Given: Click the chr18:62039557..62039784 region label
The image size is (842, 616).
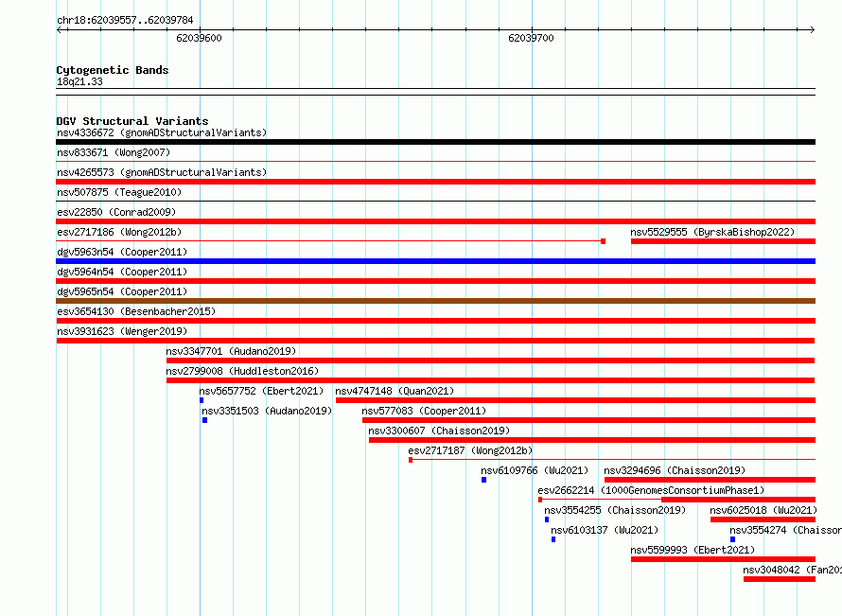Looking at the screenshot, I should click(x=125, y=21).
